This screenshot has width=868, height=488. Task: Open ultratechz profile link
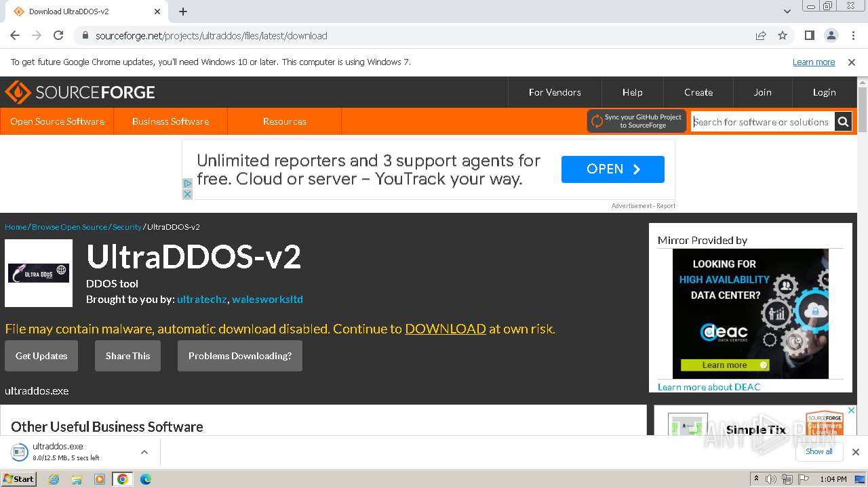tap(201, 299)
